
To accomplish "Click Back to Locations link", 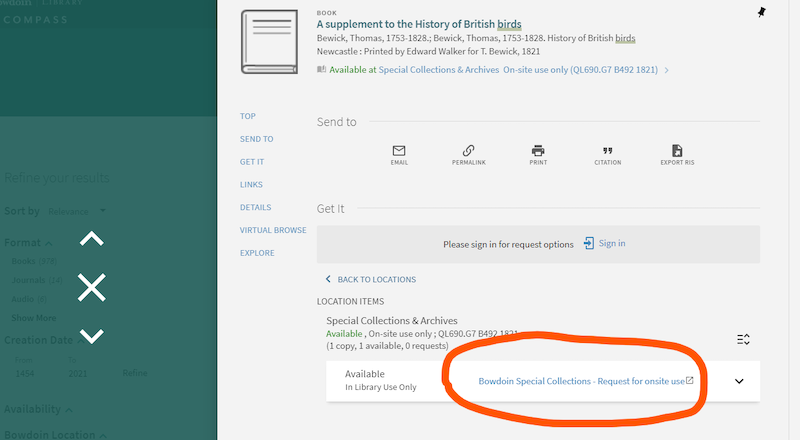I will (371, 279).
